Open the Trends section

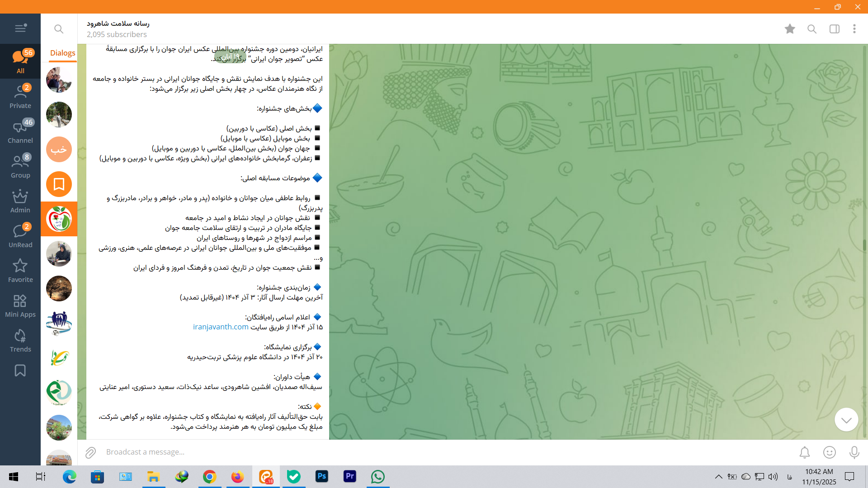click(x=20, y=341)
